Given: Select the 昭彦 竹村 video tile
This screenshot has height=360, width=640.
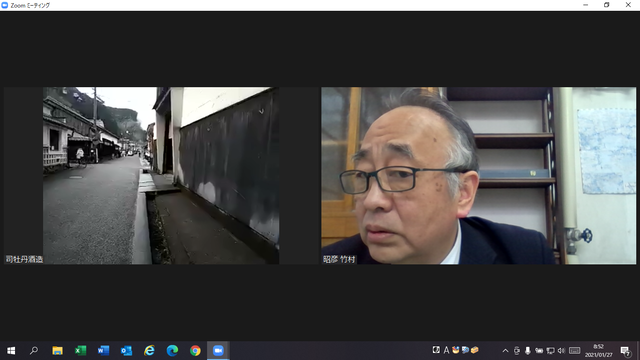Looking at the screenshot, I should point(478,176).
